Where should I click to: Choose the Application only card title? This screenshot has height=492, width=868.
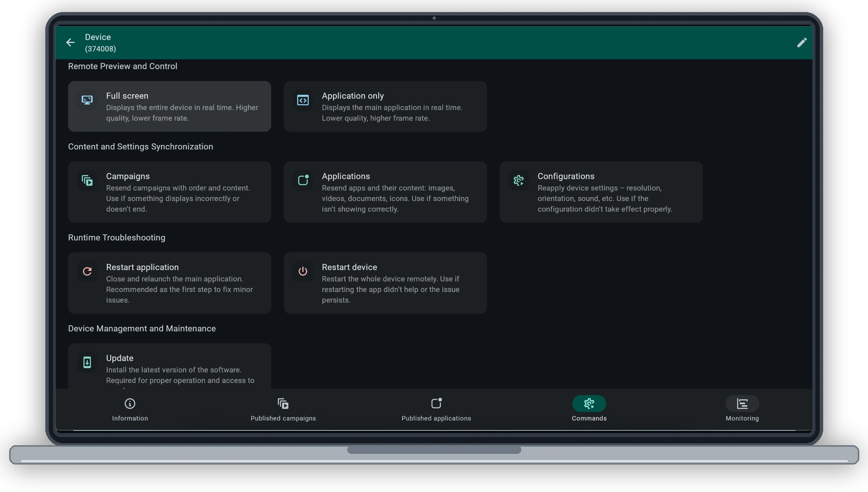[353, 96]
